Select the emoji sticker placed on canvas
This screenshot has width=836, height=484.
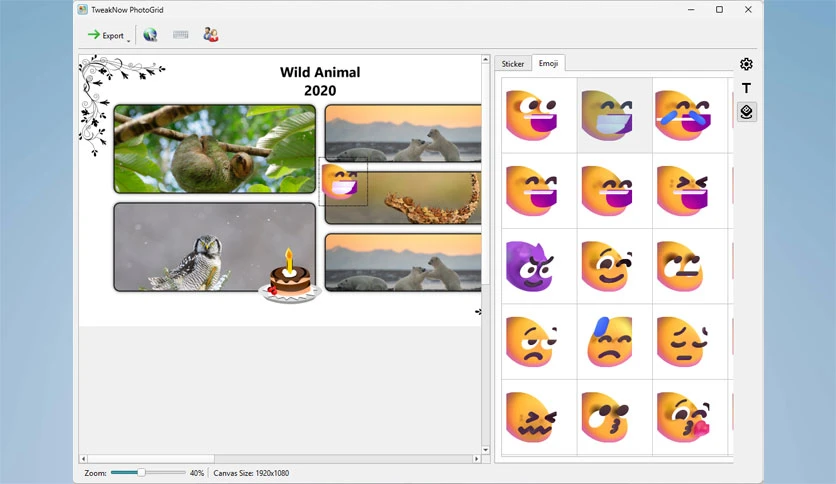coord(341,182)
